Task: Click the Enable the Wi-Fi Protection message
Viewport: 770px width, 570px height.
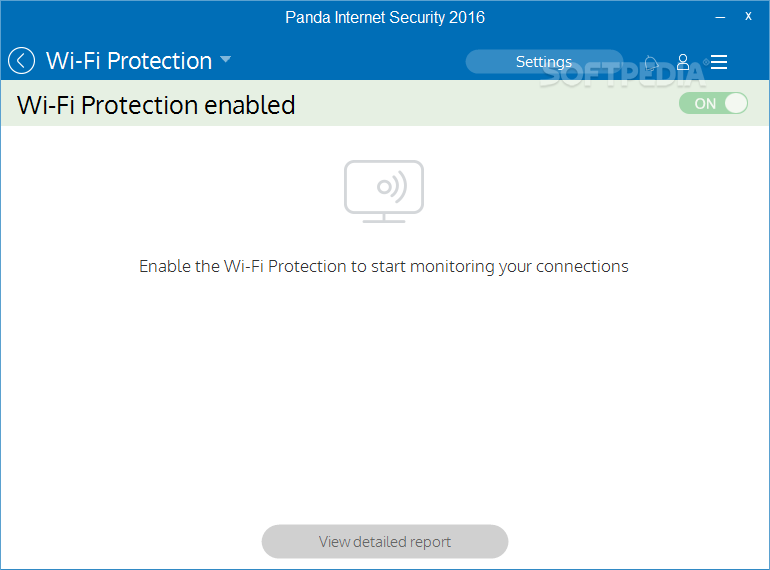Action: tap(384, 267)
